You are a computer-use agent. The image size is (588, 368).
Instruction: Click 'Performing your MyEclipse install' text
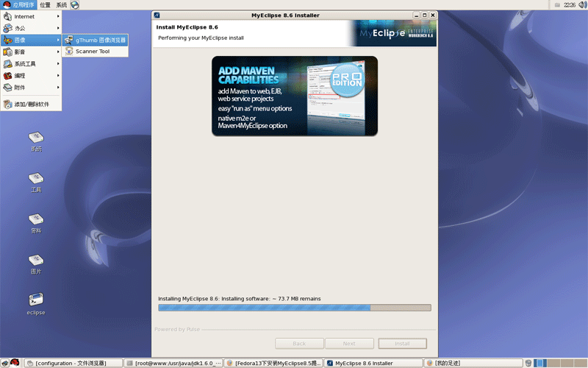[201, 38]
